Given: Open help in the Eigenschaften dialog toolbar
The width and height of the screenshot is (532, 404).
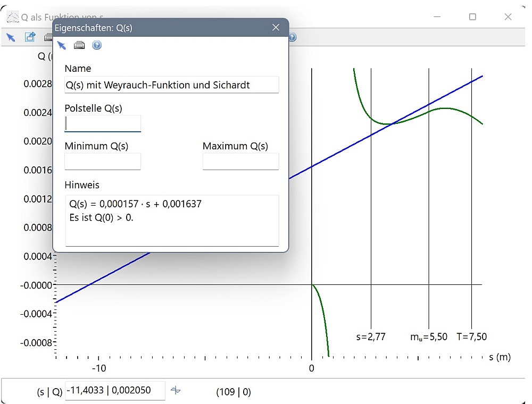Looking at the screenshot, I should pos(96,45).
